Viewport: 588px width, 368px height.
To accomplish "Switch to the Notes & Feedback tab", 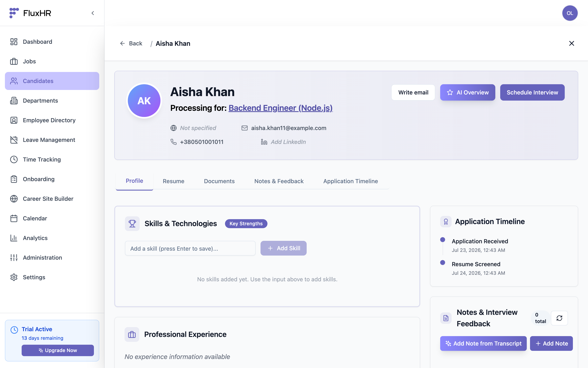I will [x=279, y=181].
